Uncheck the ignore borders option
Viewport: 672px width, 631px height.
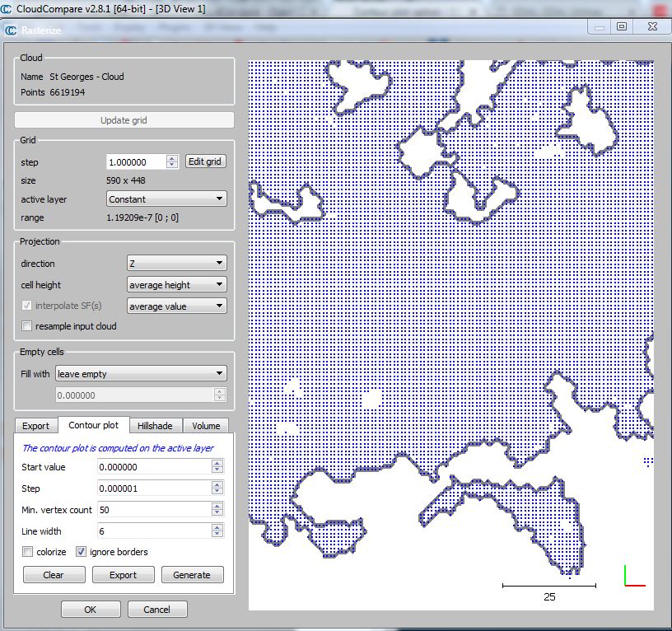(x=82, y=552)
